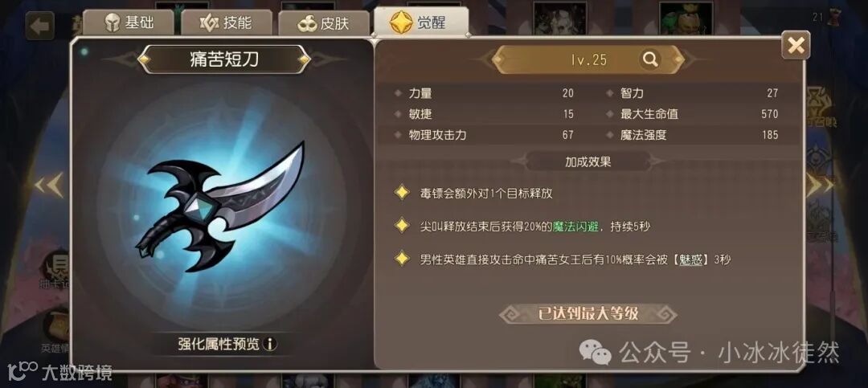
Task: Click the 已达到最大等级 button
Action: point(588,314)
